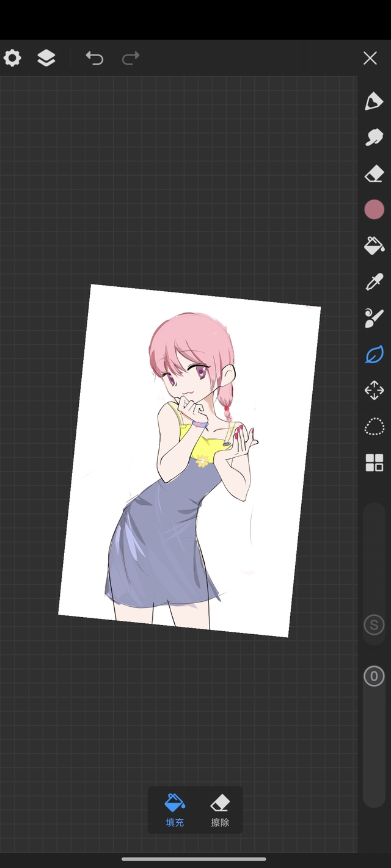This screenshot has height=868, width=391.
Task: Choose the 擦除 erase mode
Action: pyautogui.click(x=220, y=811)
